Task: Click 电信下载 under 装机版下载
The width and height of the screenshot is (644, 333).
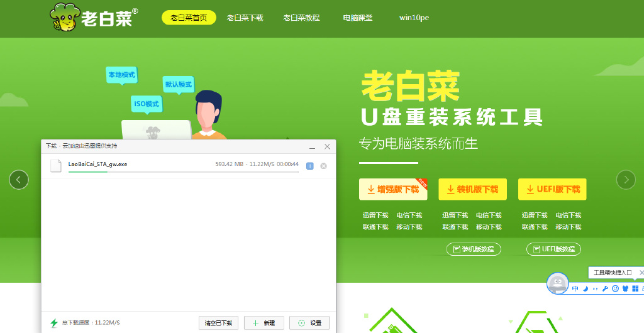Action: [489, 216]
